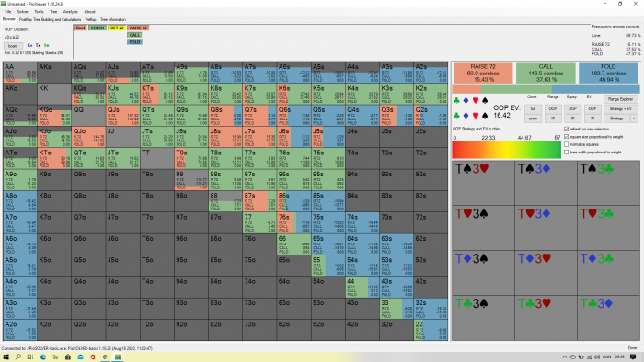Viewport: 644px width, 362px height.
Task: Pick the bottom-row green club suit icon
Action: [x=456, y=116]
